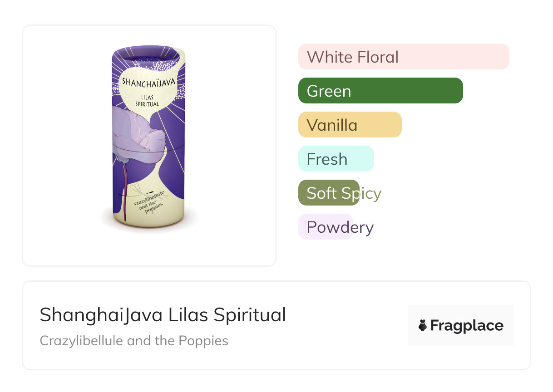
Task: Choose the mint Fresh accord bar
Action: point(336,159)
